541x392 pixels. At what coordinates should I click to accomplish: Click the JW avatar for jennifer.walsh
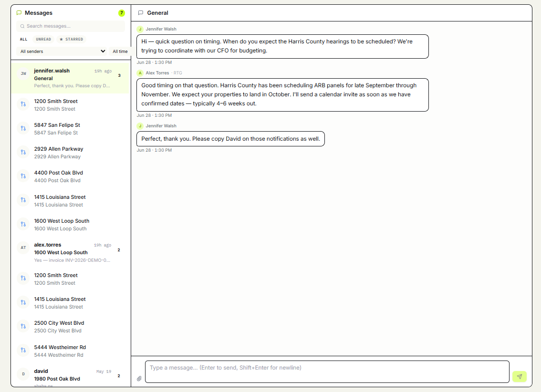click(x=23, y=73)
